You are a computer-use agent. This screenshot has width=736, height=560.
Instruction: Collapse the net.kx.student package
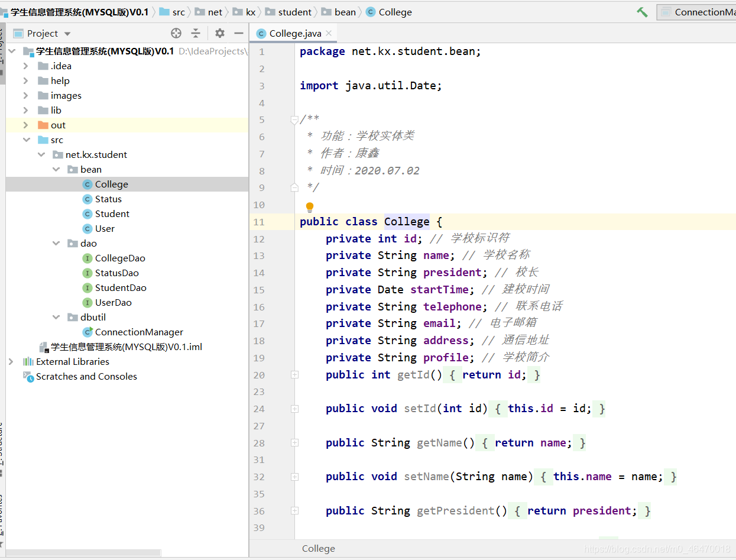pos(41,154)
